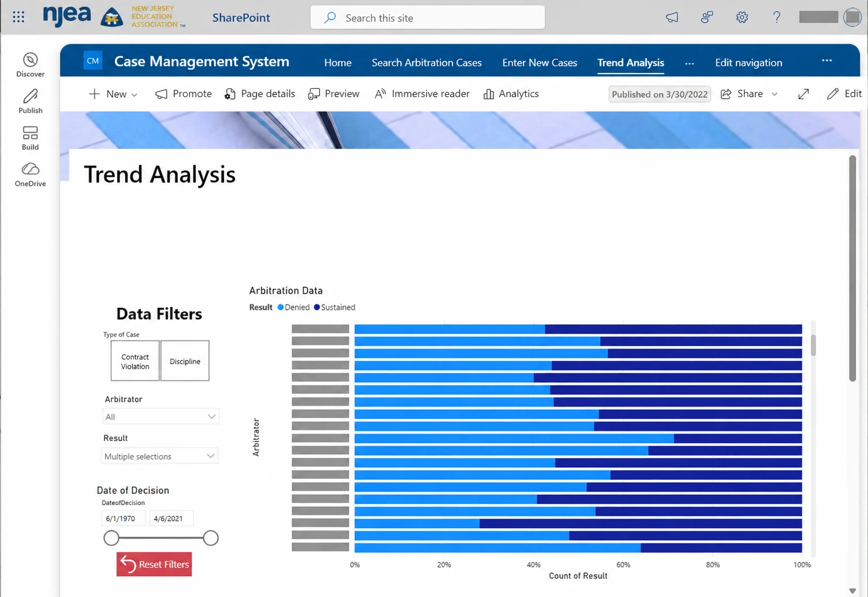Click the Reset Filters button
The height and width of the screenshot is (597, 868).
[154, 564]
